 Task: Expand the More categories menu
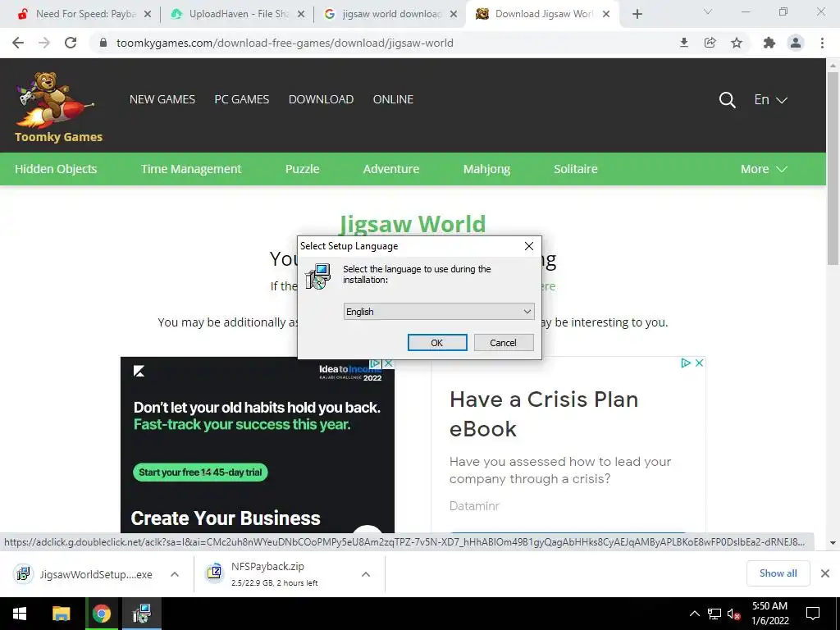click(764, 169)
